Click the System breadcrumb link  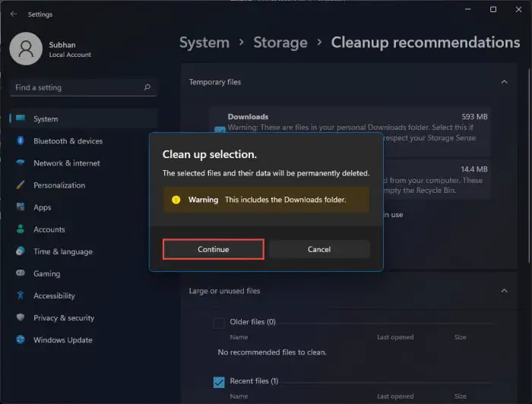tap(204, 43)
